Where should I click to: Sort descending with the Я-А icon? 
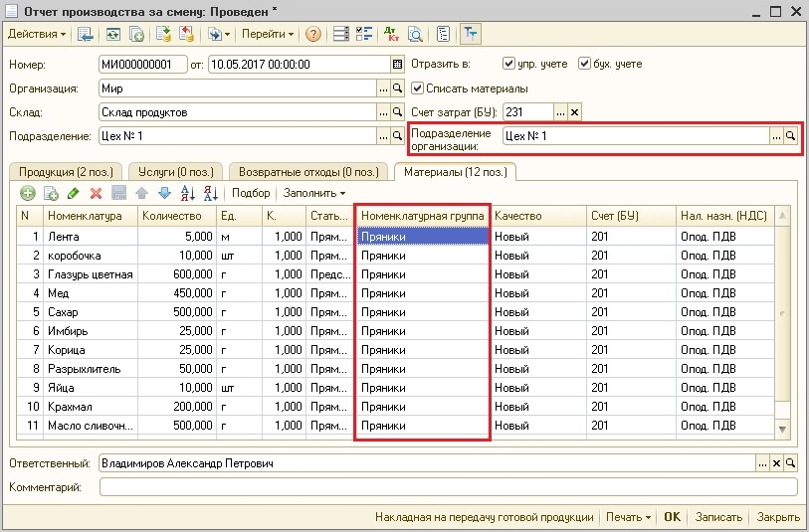pos(211,193)
